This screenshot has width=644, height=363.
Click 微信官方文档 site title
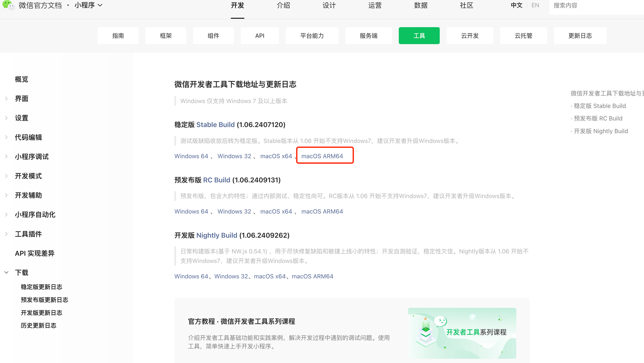point(40,5)
